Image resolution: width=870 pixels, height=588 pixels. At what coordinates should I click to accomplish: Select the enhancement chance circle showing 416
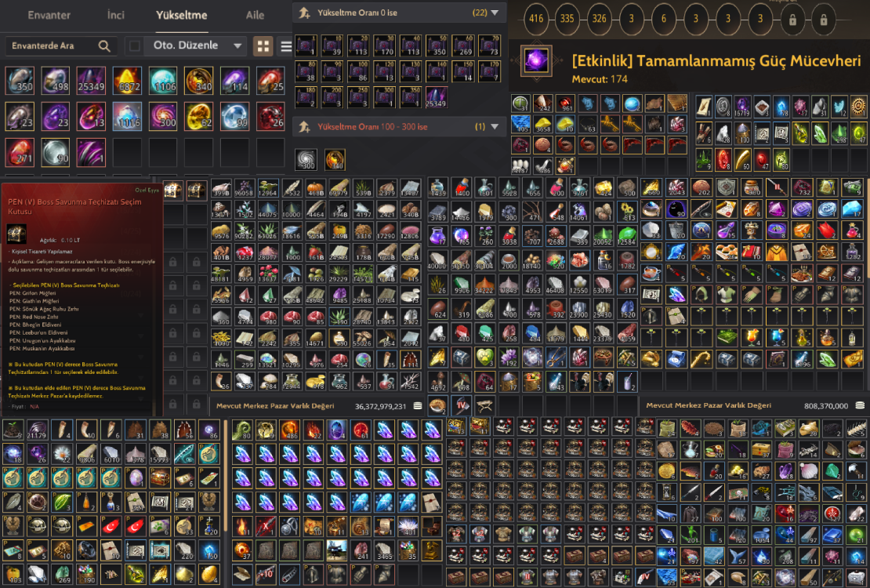click(535, 18)
